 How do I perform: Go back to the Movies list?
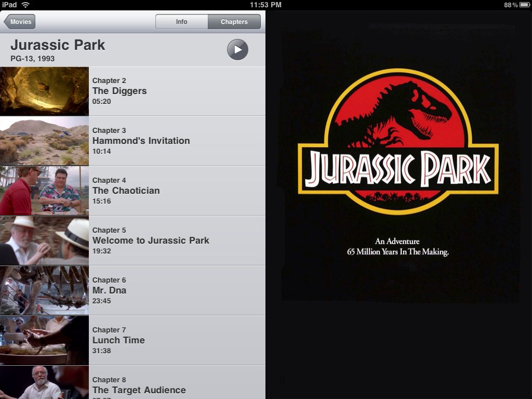coord(20,22)
